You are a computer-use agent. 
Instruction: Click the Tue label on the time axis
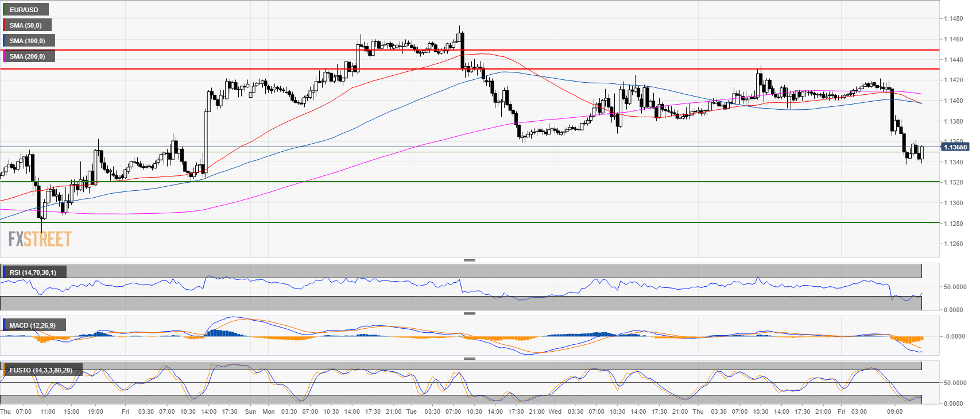pos(411,412)
